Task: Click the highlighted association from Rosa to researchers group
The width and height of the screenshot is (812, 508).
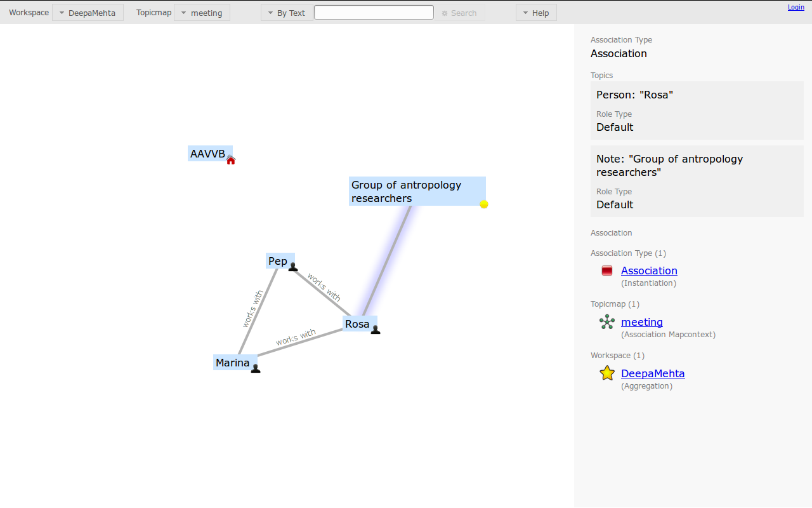Action: coord(387,260)
